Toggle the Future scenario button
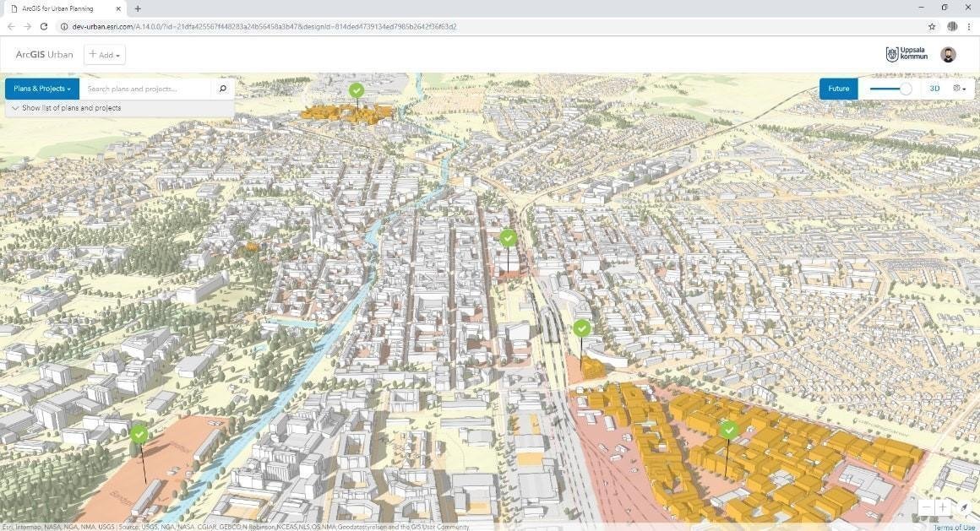 point(838,89)
